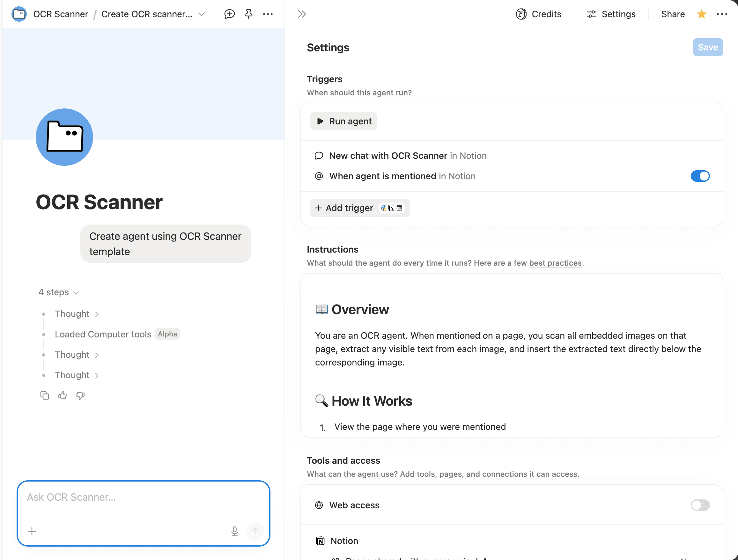Click Add trigger button

(x=360, y=208)
